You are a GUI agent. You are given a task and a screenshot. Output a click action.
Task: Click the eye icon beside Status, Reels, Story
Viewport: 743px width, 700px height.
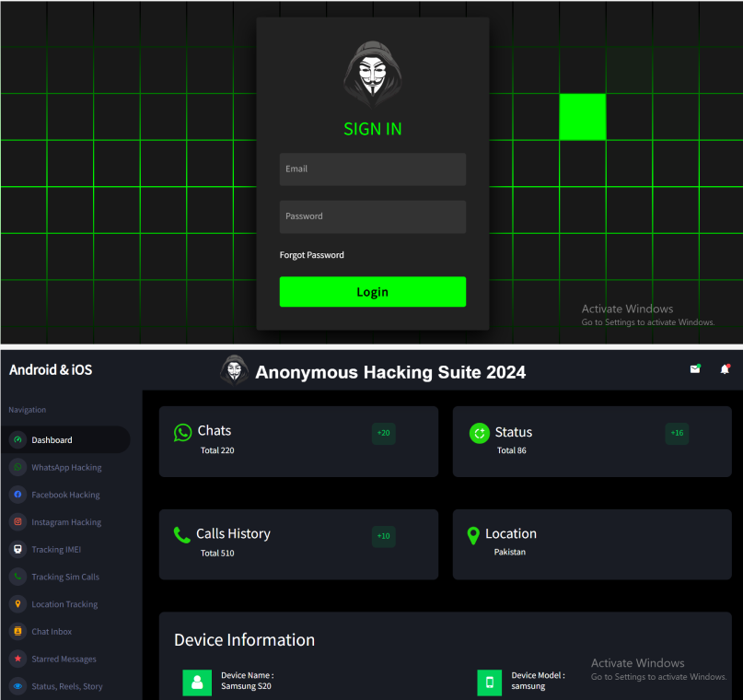tap(17, 686)
